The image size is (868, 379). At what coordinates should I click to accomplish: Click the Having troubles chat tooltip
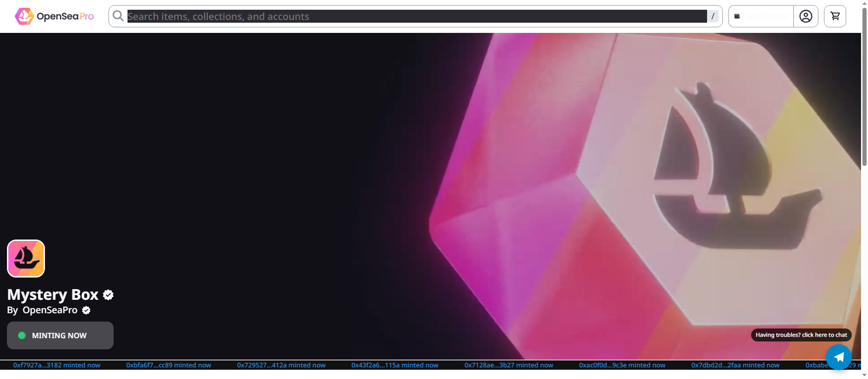coord(801,335)
